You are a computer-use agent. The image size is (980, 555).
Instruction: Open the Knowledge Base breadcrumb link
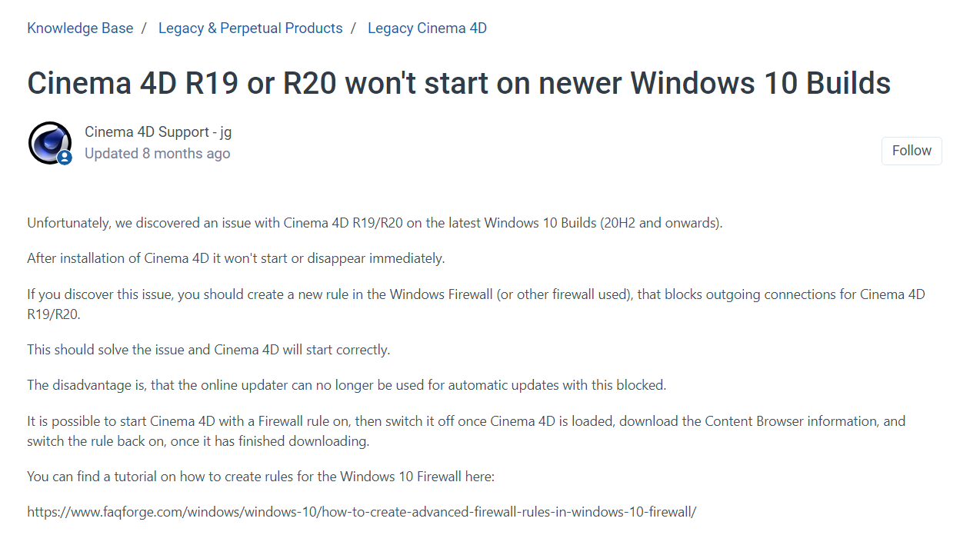coord(80,28)
